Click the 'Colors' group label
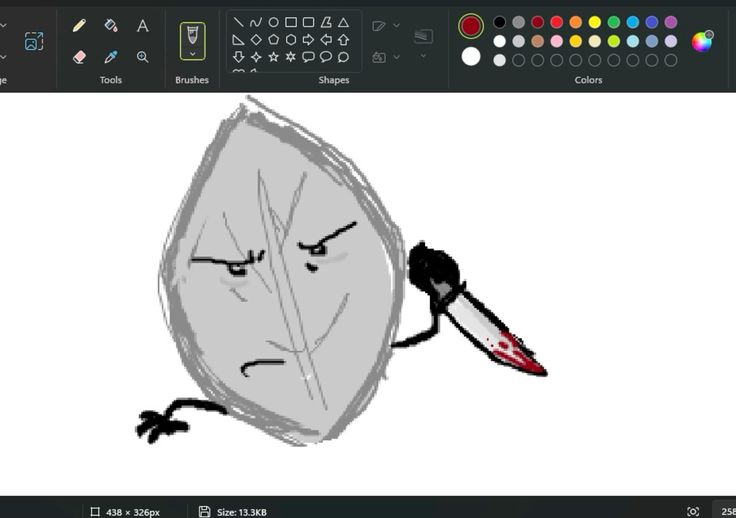736x518 pixels. pyautogui.click(x=588, y=80)
